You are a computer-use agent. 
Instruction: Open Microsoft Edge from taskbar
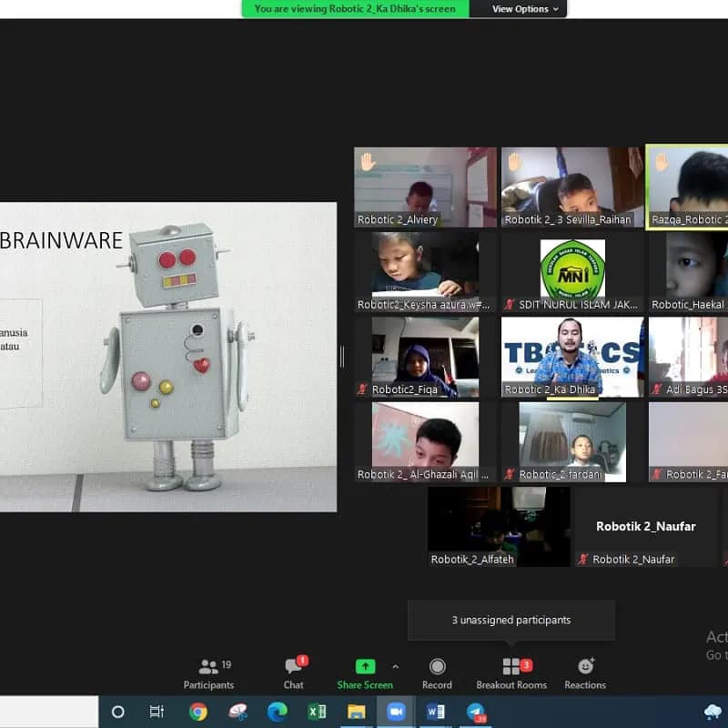[278, 712]
